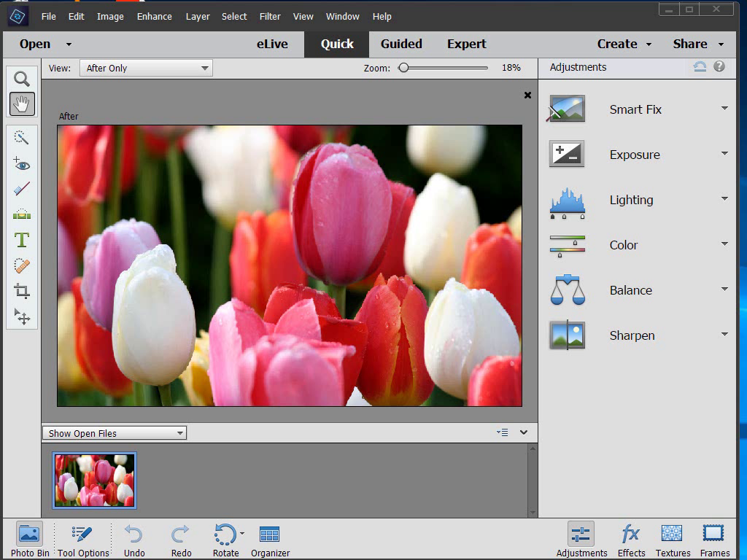The image size is (747, 560).
Task: Select the Zoom magnifier tool
Action: (x=22, y=79)
